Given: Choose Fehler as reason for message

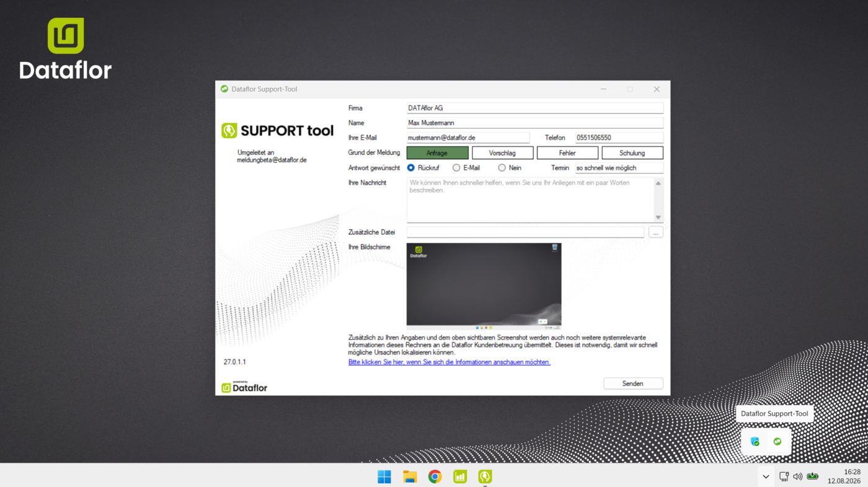Looking at the screenshot, I should point(567,152).
